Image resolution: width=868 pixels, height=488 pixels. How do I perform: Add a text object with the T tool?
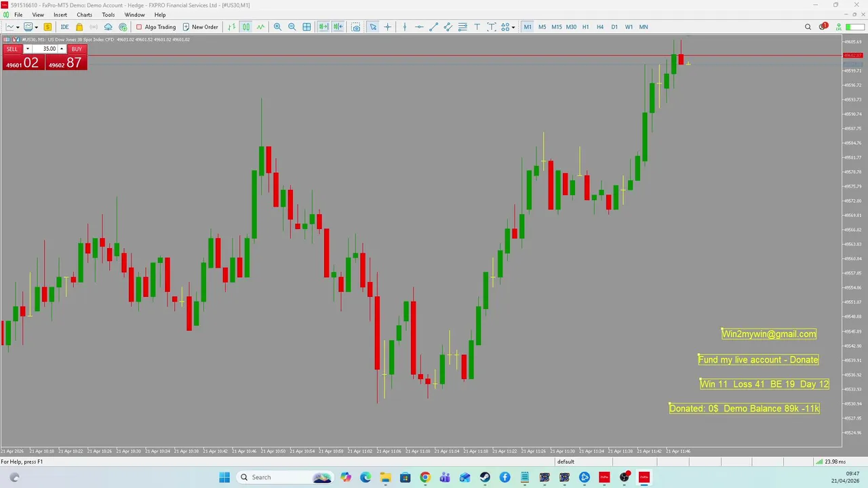pos(477,27)
